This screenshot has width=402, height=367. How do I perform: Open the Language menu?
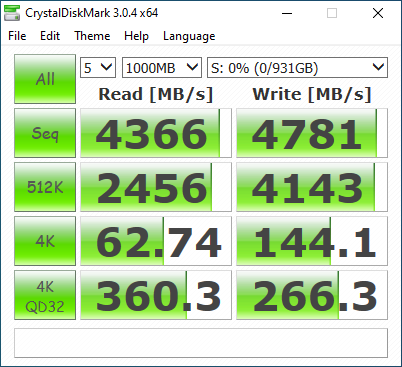189,36
